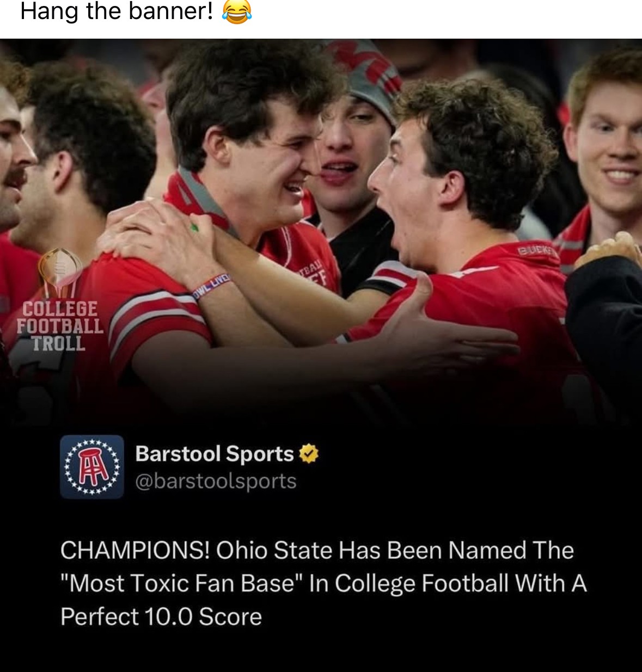
Task: Click the trophy icon above College Football Troll
Action: pyautogui.click(x=59, y=272)
